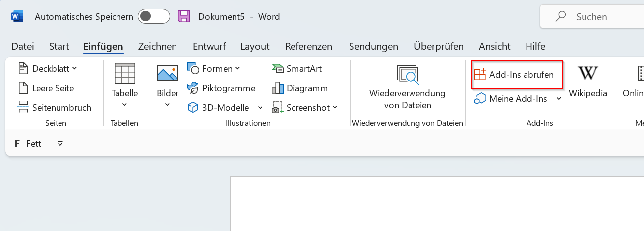Click Add-Ins abrufen button
The width and height of the screenshot is (644, 231).
pyautogui.click(x=516, y=75)
